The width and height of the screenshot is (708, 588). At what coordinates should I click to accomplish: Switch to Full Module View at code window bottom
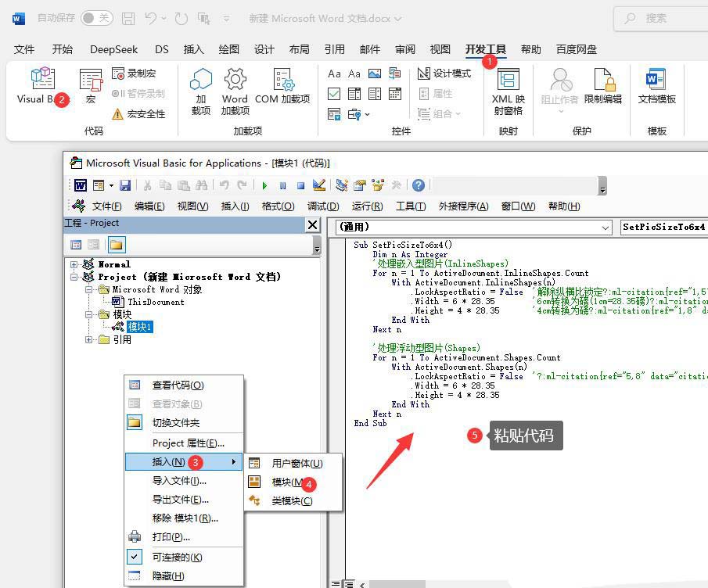click(349, 584)
